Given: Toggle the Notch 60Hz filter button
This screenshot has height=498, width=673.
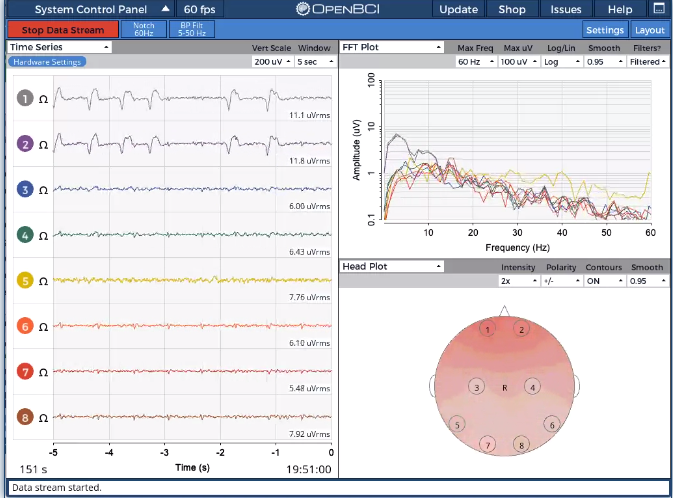Looking at the screenshot, I should (x=143, y=30).
